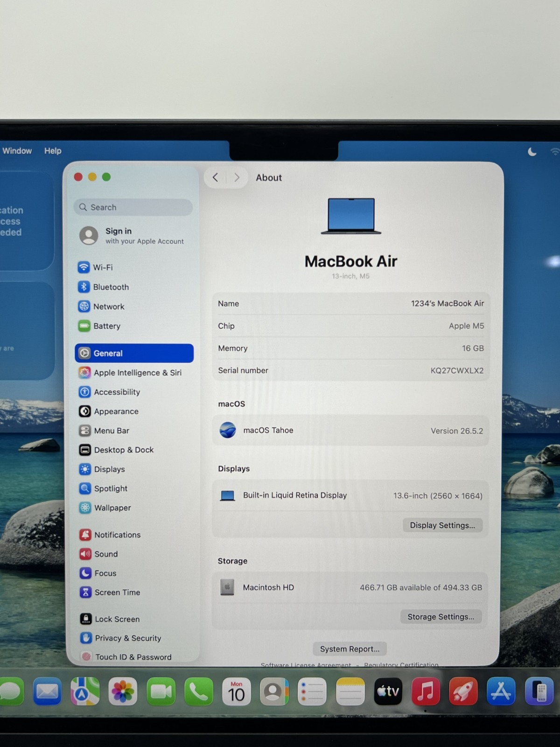
Task: Click Display Settings button
Action: point(442,525)
